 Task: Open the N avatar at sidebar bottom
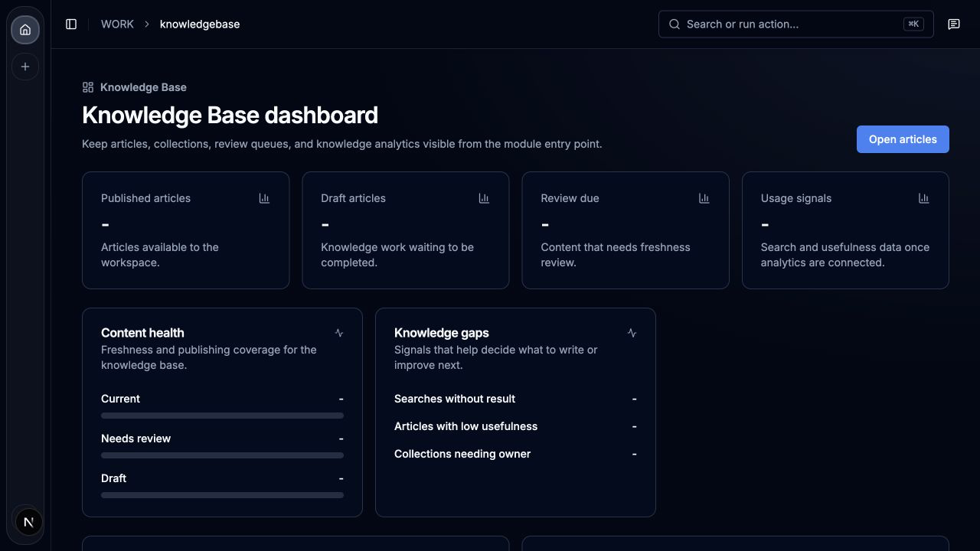coord(28,522)
